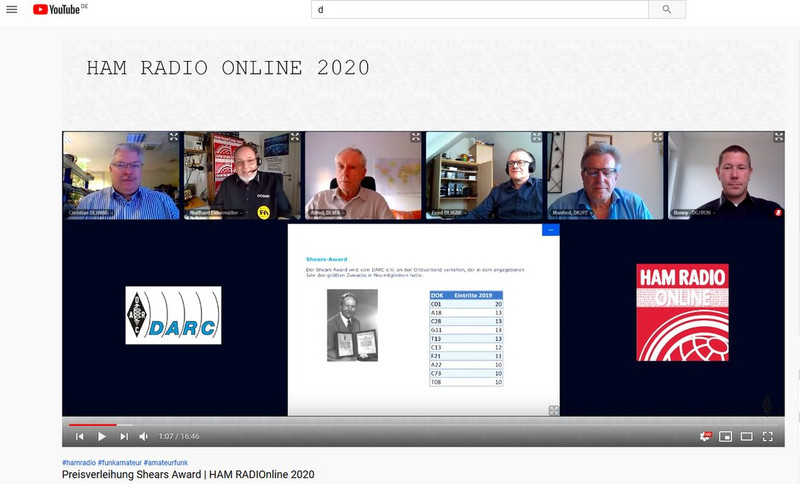The width and height of the screenshot is (800, 484).
Task: Open the #amateurfunk hashtag
Action: tap(166, 463)
